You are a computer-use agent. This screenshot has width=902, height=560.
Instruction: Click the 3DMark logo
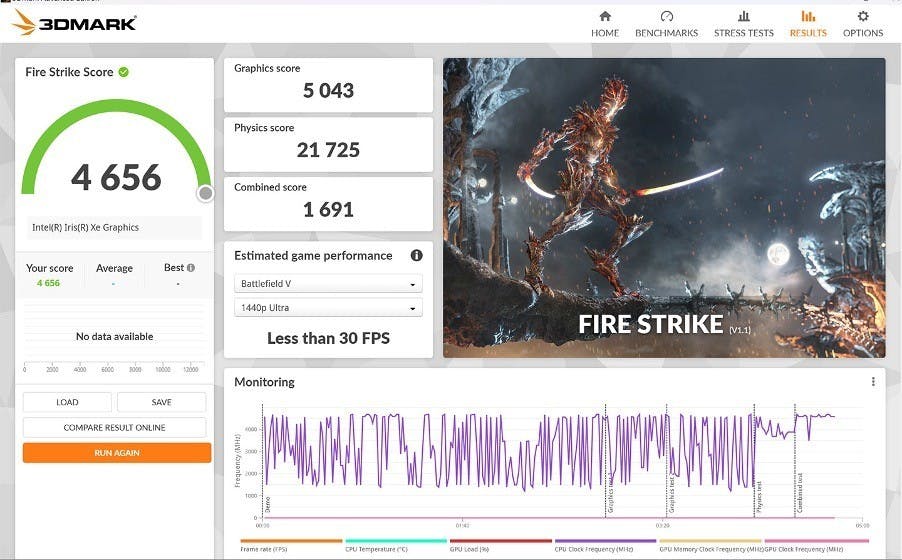[x=74, y=23]
